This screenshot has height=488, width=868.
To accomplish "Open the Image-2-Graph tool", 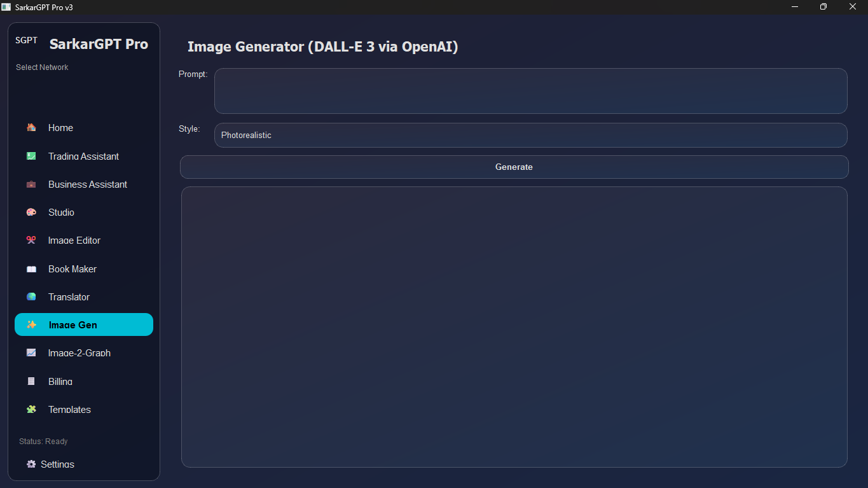I will click(x=84, y=353).
